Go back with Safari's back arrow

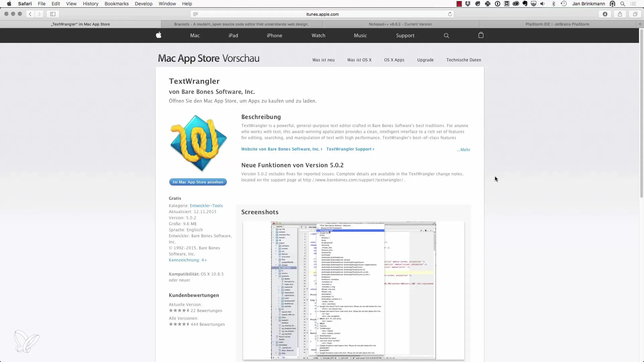30,14
